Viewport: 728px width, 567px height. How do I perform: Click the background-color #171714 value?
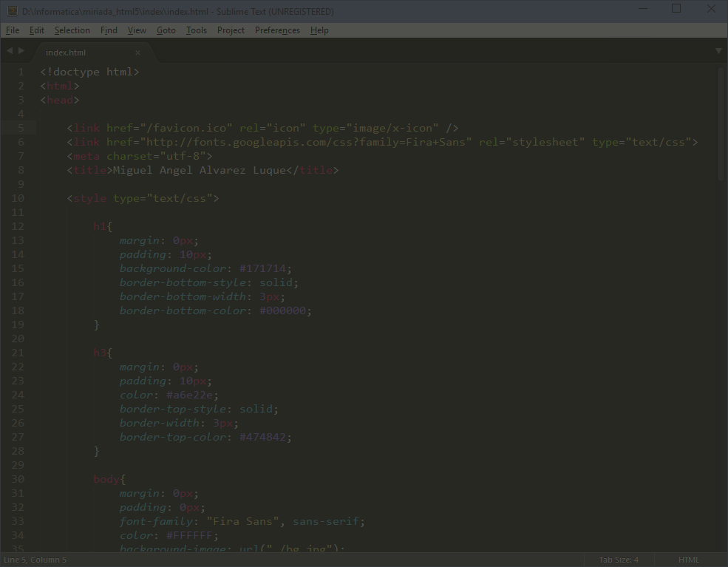tap(262, 268)
